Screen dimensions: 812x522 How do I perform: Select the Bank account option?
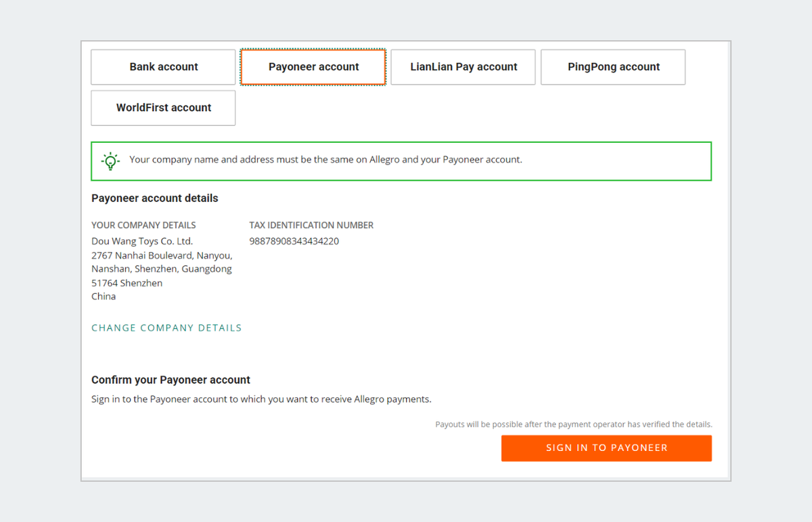(163, 67)
